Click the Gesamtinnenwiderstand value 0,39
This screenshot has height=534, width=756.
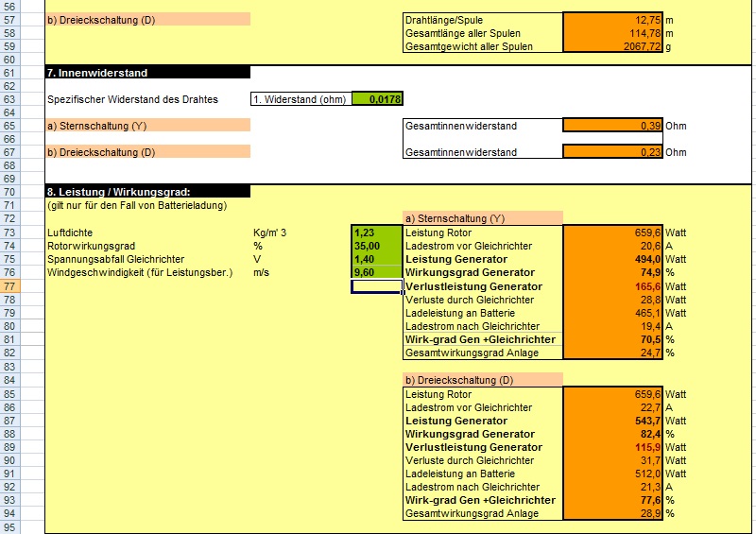coord(612,126)
